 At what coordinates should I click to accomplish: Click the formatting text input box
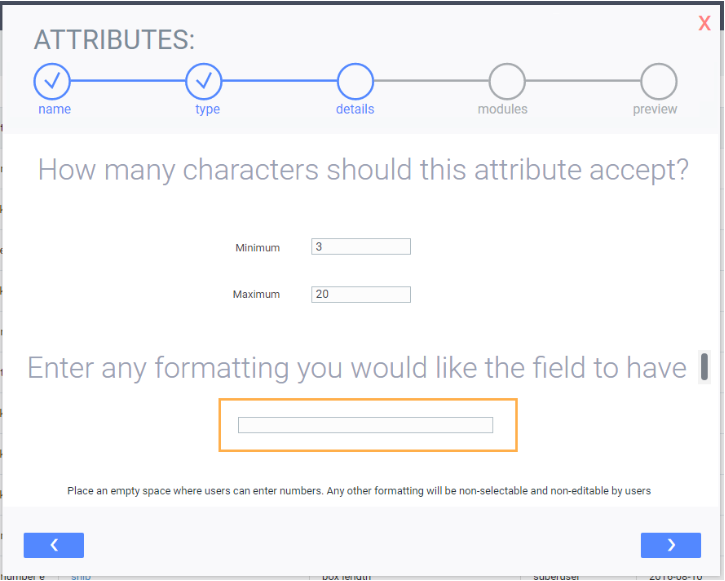(365, 425)
